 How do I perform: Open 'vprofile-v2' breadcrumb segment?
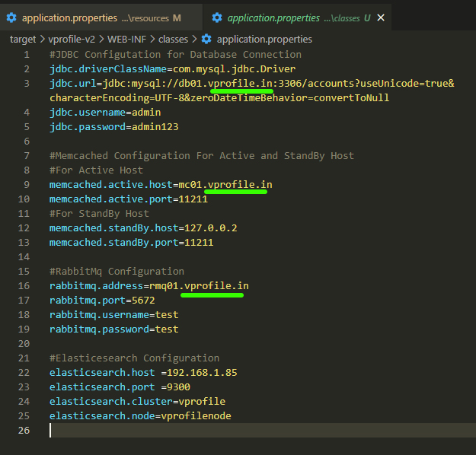coord(72,40)
